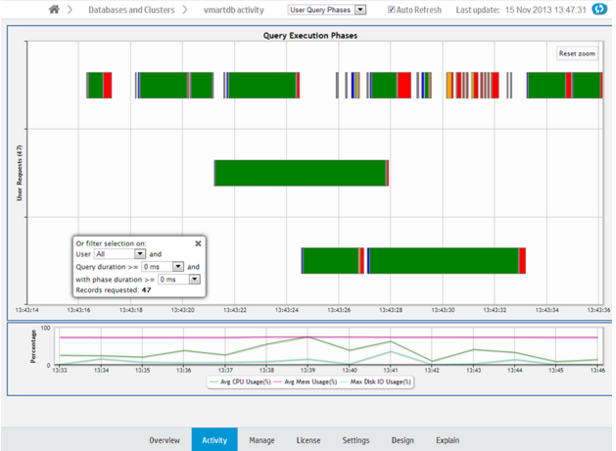Click the Home icon in breadcrumb
The image size is (616, 451).
[x=54, y=9]
